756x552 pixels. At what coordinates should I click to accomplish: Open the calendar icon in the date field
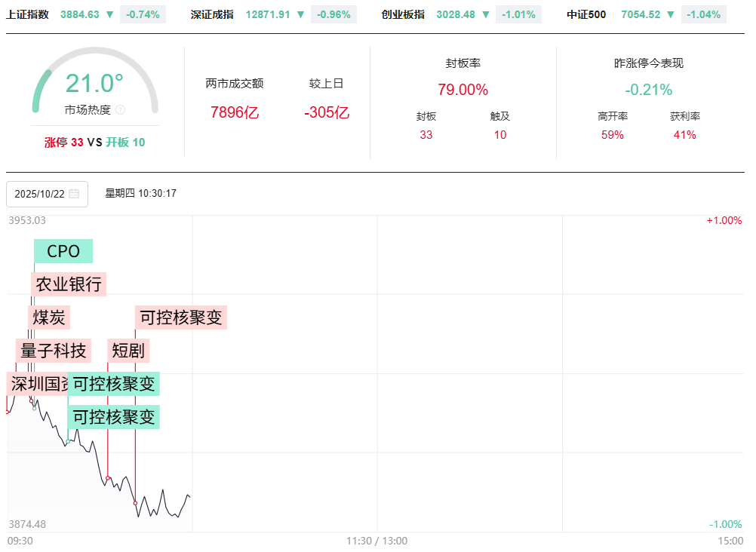click(x=74, y=194)
